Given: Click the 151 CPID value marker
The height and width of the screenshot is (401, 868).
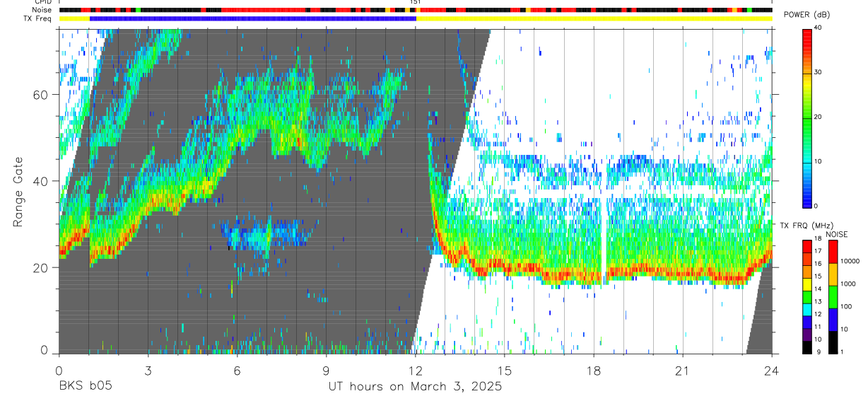Looking at the screenshot, I should 415,2.
